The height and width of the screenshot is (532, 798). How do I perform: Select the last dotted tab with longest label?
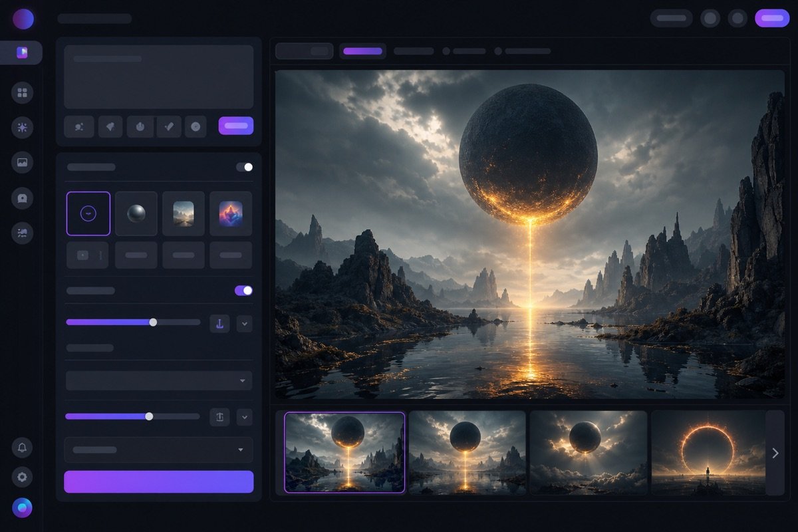coord(523,51)
